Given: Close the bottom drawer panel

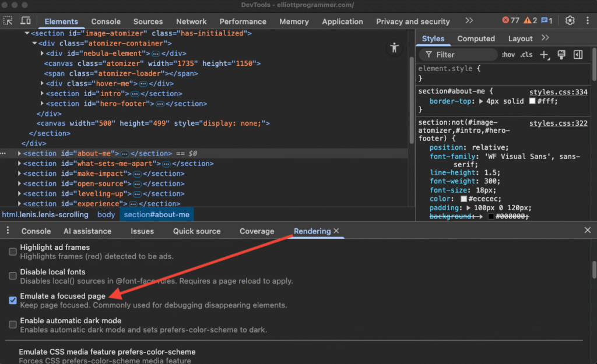Looking at the screenshot, I should [587, 231].
